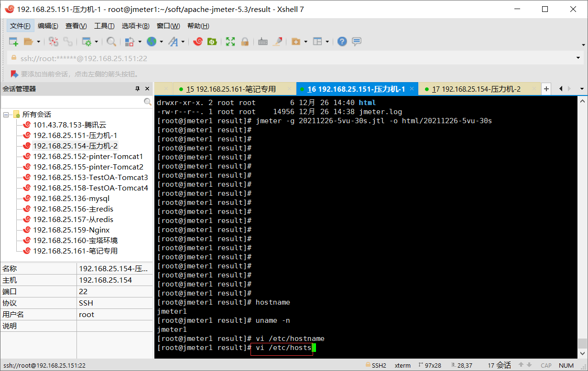The width and height of the screenshot is (588, 371).
Task: Pin the session manager panel
Action: point(137,89)
